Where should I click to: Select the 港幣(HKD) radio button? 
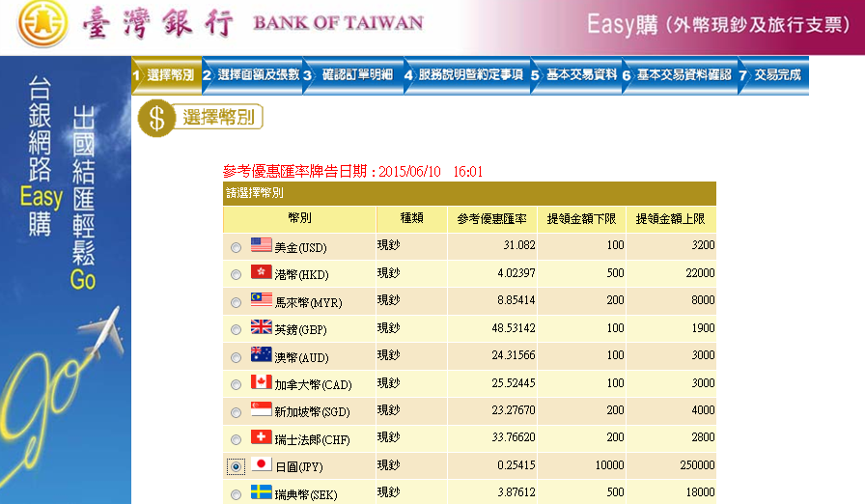(x=237, y=274)
